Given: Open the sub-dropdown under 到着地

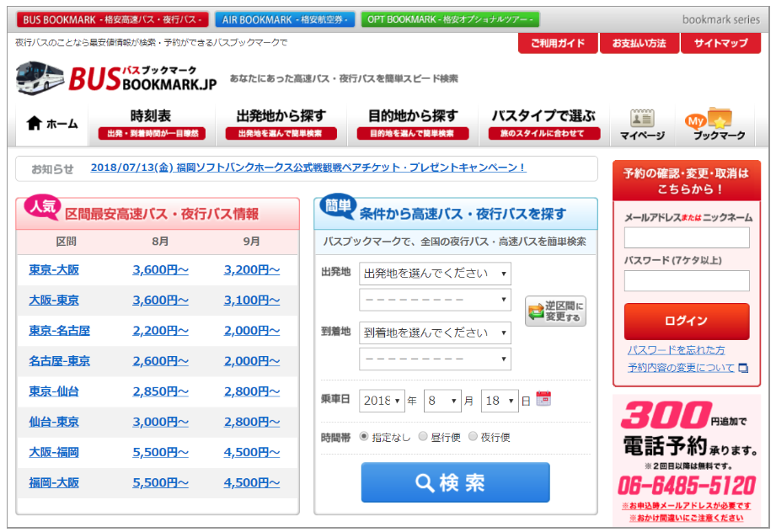Looking at the screenshot, I should click(435, 359).
